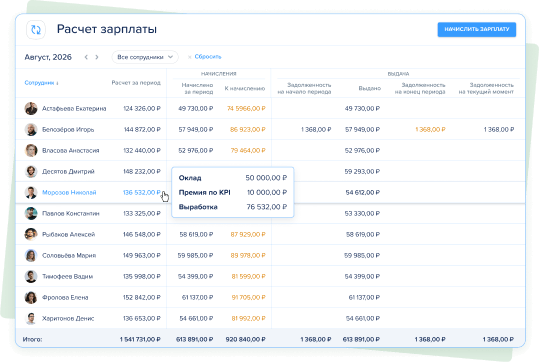Select the name Соловьёва Мария
The image size is (540, 362).
pyautogui.click(x=69, y=256)
